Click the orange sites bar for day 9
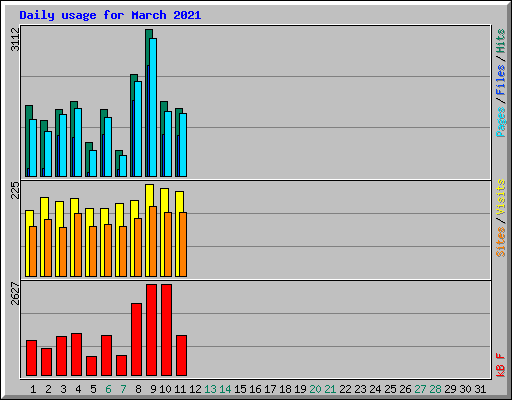 153,241
